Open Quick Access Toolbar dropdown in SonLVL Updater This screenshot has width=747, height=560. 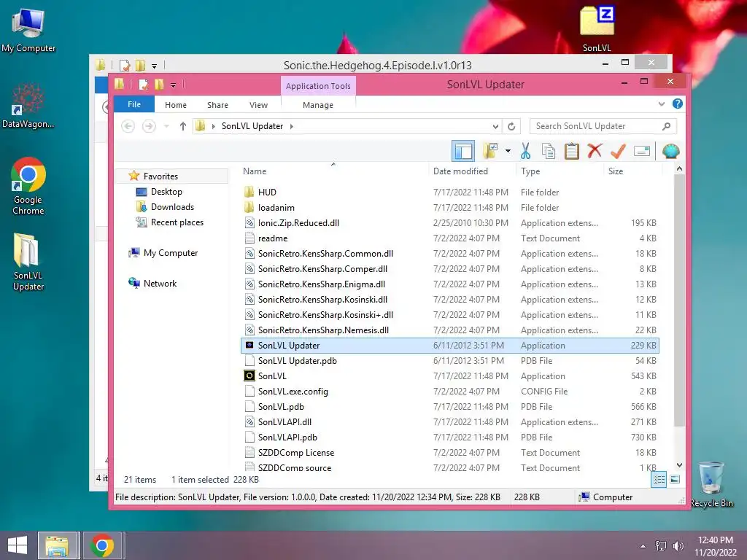tap(173, 85)
